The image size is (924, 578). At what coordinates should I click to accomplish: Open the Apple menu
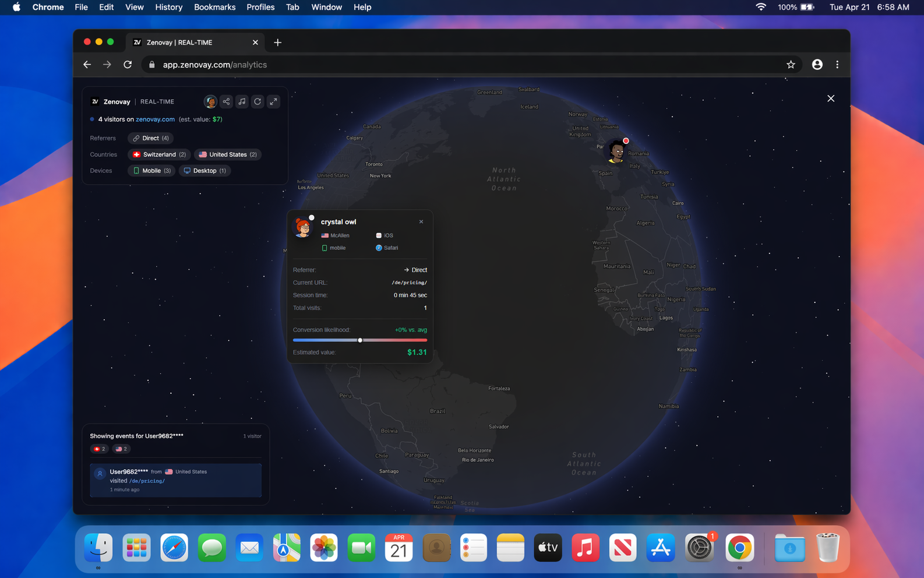[x=16, y=7]
